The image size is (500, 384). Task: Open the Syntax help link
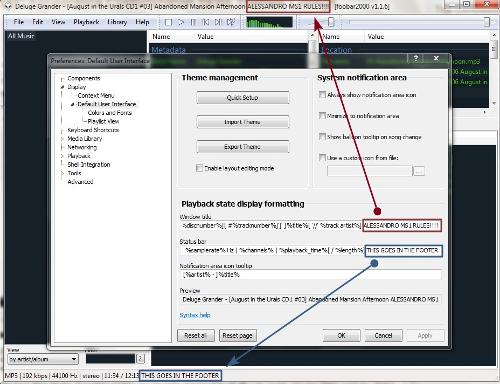[x=195, y=315]
